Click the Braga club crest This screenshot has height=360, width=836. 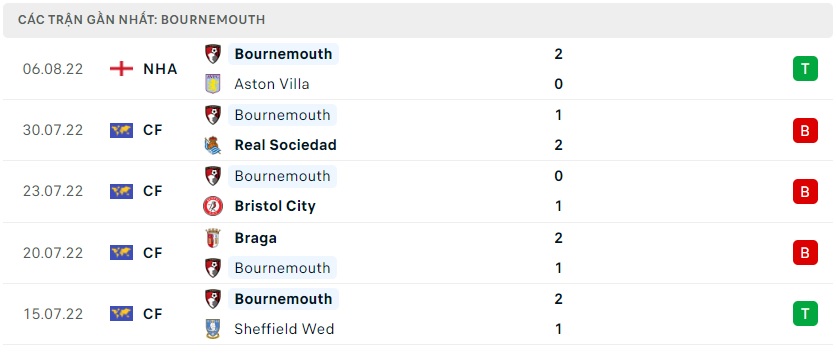213,238
